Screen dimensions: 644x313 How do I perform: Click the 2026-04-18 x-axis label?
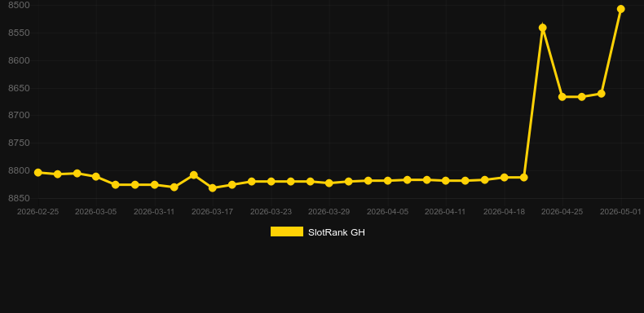point(505,212)
